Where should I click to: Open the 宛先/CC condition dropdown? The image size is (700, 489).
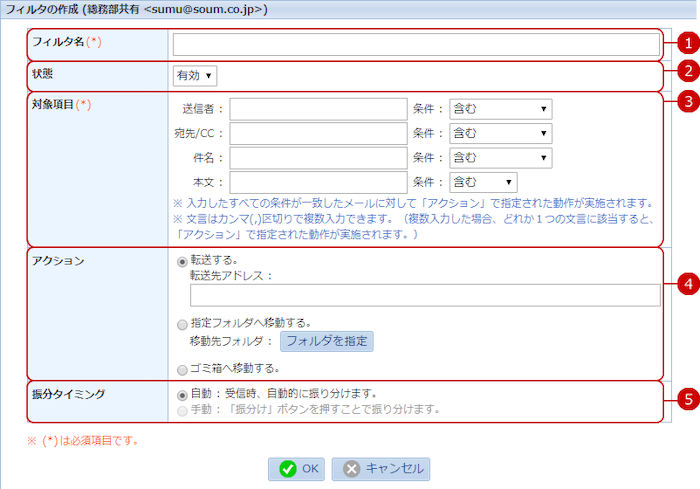click(x=500, y=133)
